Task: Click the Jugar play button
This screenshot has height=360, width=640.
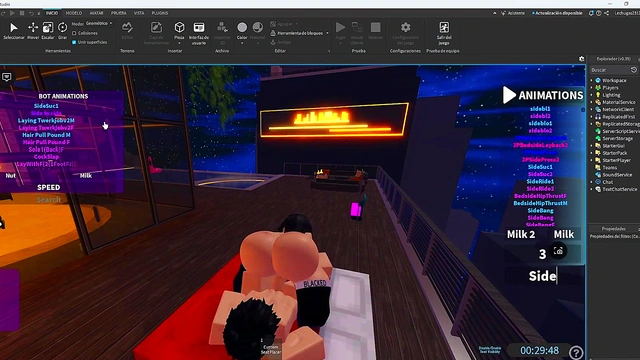Action: [x=340, y=31]
